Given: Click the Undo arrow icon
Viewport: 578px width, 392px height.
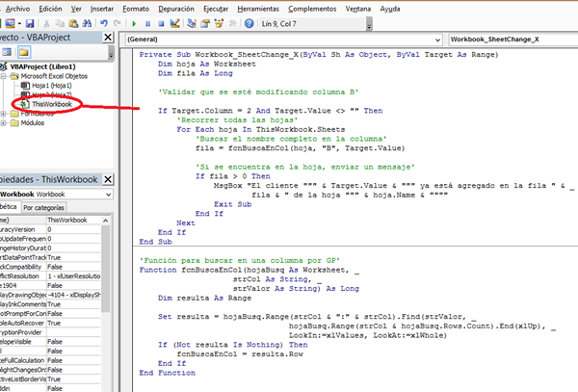Looking at the screenshot, I should (x=103, y=21).
